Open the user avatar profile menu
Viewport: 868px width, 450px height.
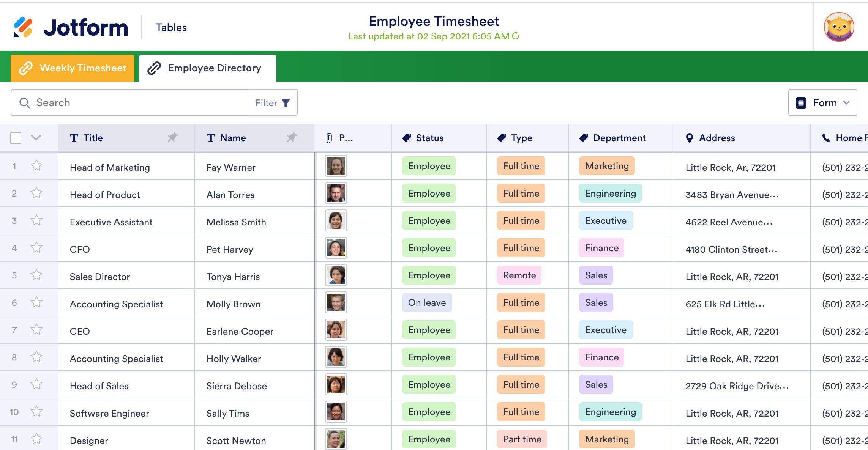click(x=839, y=27)
